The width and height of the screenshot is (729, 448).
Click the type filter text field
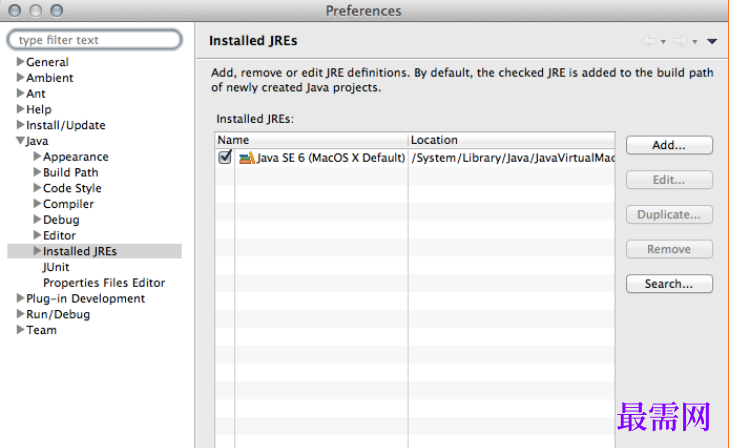[x=94, y=40]
